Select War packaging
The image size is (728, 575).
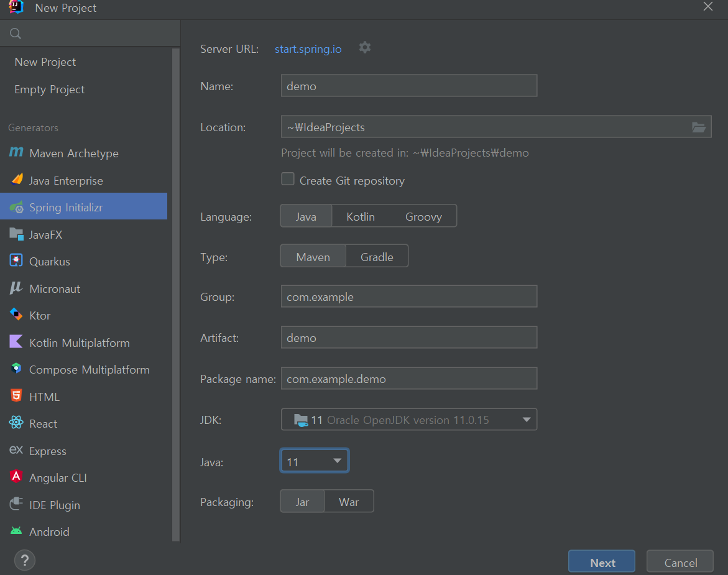tap(349, 502)
